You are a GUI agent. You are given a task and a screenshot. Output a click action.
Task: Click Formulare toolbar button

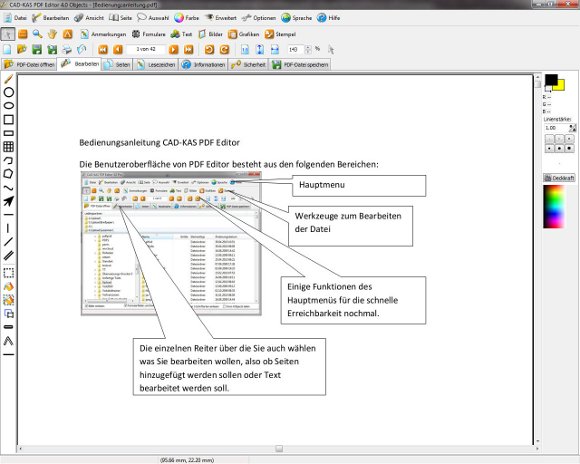click(x=149, y=34)
